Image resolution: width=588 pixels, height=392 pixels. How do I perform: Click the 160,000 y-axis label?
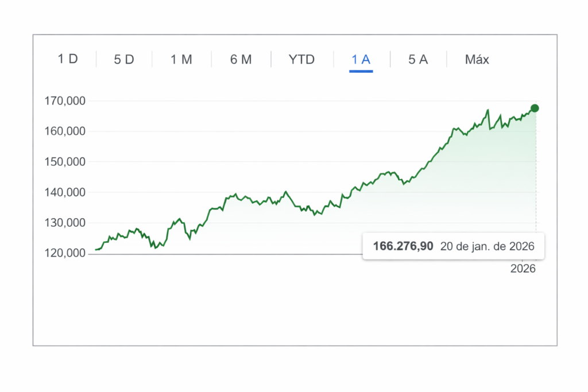coord(65,131)
